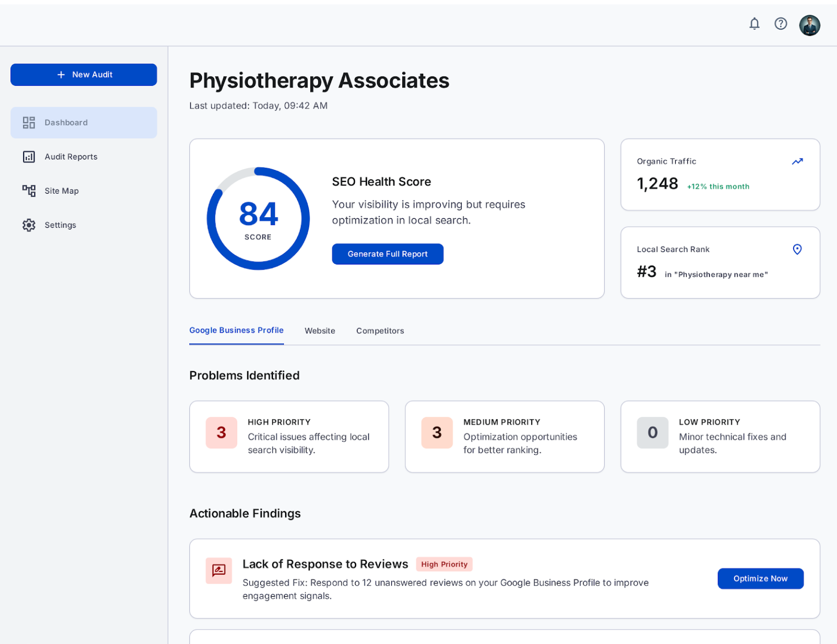The image size is (837, 644).
Task: Click the Dashboard grid icon in sidebar
Action: [x=29, y=123]
